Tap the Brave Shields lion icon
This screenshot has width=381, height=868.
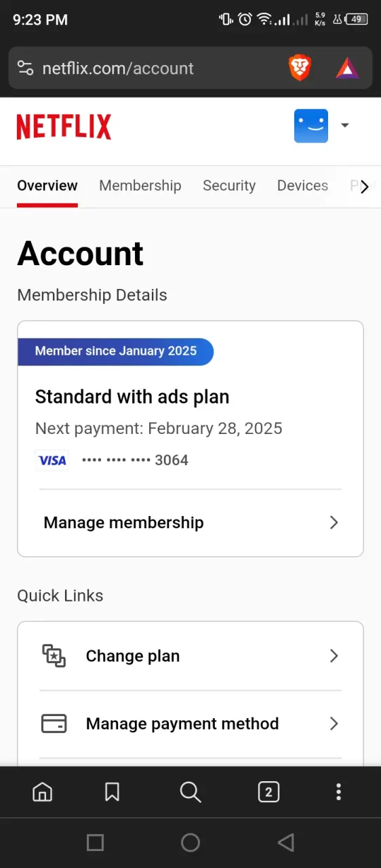300,68
